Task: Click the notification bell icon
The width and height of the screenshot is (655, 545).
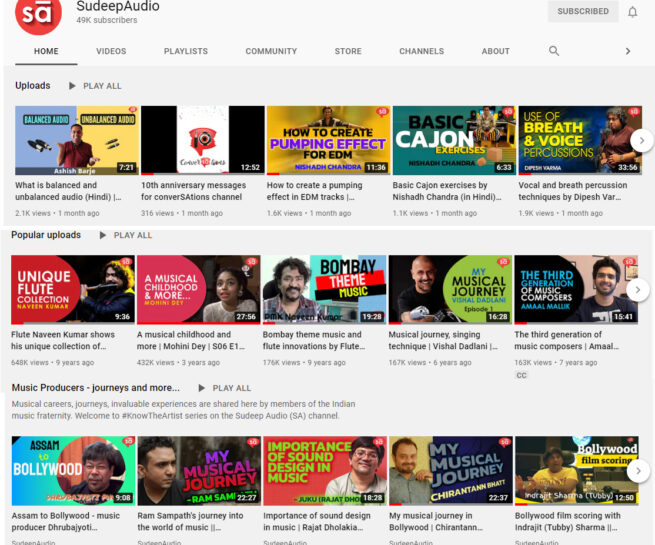Action: [632, 12]
